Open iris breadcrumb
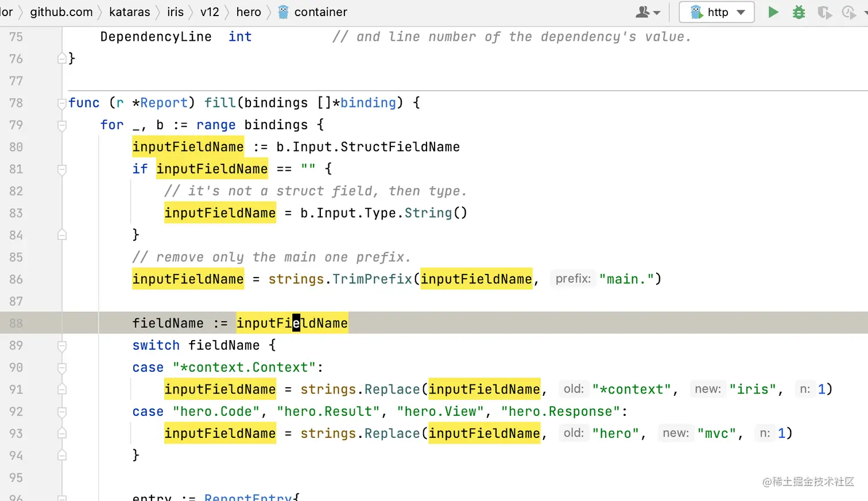This screenshot has width=868, height=501. coord(176,12)
